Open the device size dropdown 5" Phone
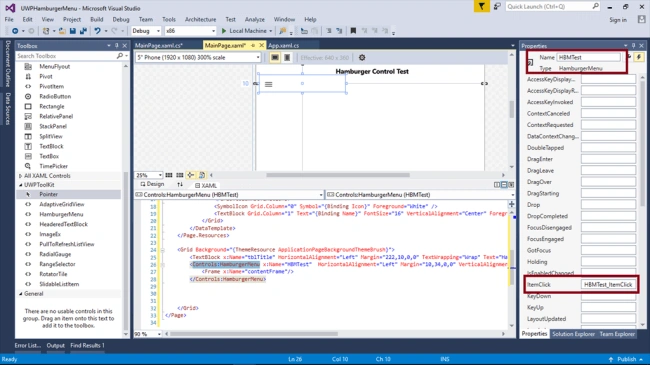Screen dimensions: 650x365 [x=198, y=58]
